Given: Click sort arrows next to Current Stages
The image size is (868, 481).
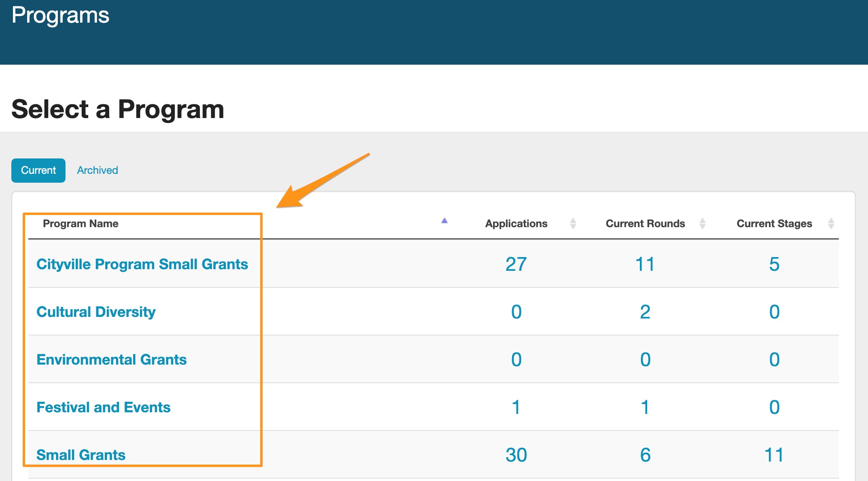Looking at the screenshot, I should [x=831, y=224].
